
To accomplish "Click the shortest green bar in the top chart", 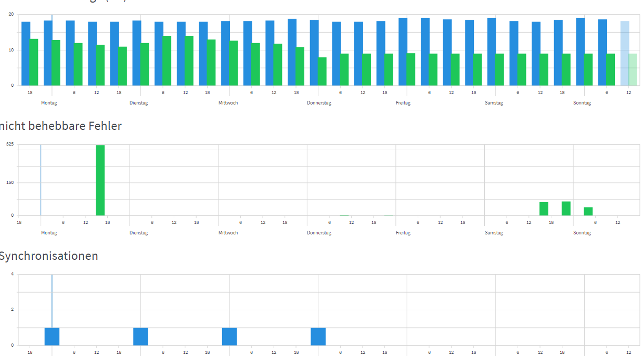I will coord(323,71).
